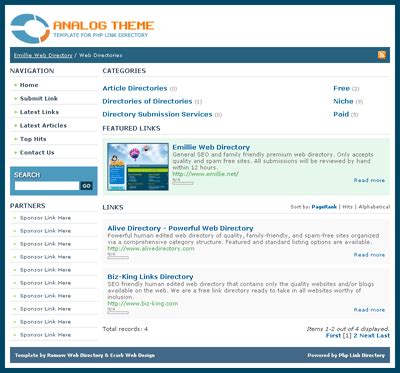Open Contact Us in navigation
This screenshot has height=373, width=400.
(37, 152)
